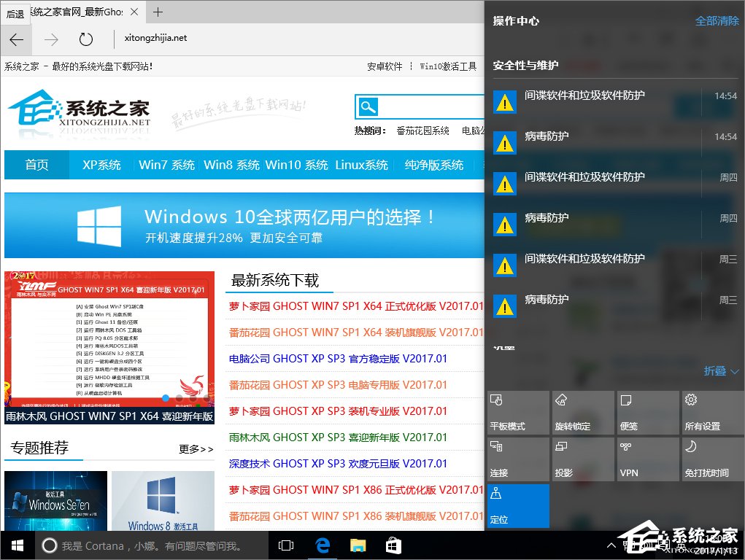Expand hidden icons in the system tray
Screen dimensions: 745x560
point(612,545)
